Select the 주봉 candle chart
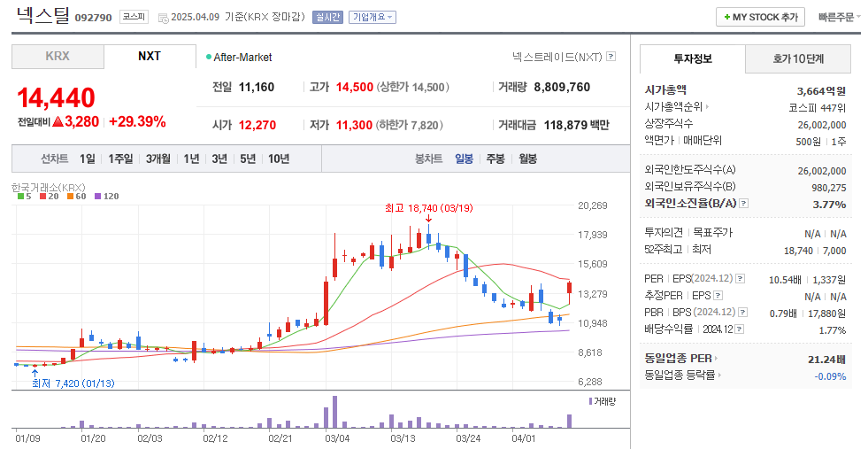Image resolution: width=868 pixels, height=449 pixels. [x=495, y=159]
